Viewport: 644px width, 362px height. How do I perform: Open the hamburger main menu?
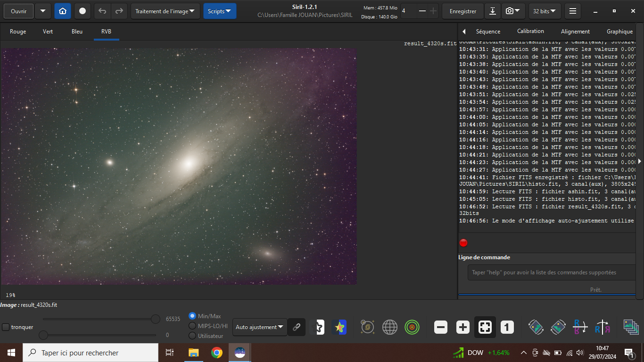[x=572, y=11]
